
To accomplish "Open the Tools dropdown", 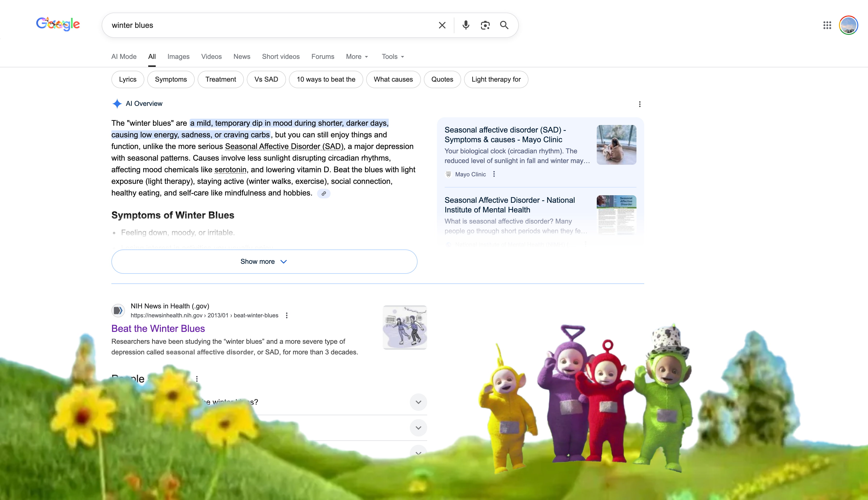I will click(x=393, y=57).
